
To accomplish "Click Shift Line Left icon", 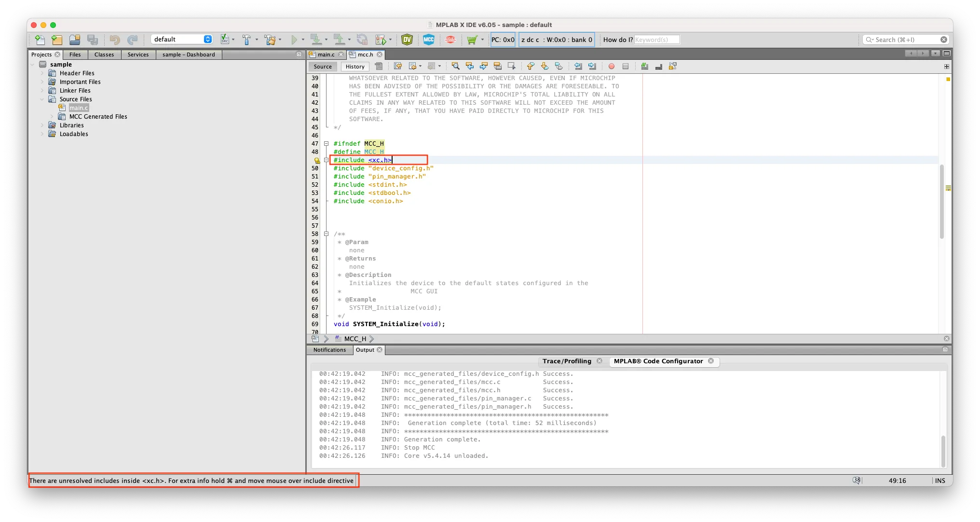I will coord(578,66).
